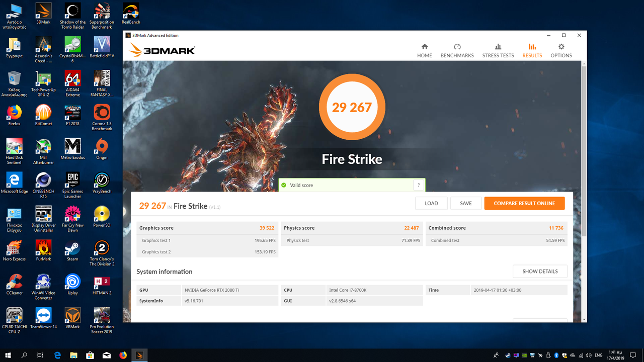Select the VrayBench shortcut
The image size is (644, 362).
102,183
